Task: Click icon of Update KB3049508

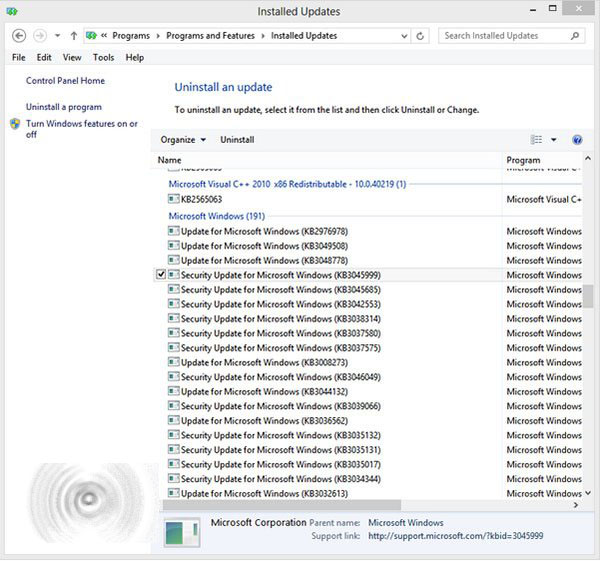Action: click(174, 245)
